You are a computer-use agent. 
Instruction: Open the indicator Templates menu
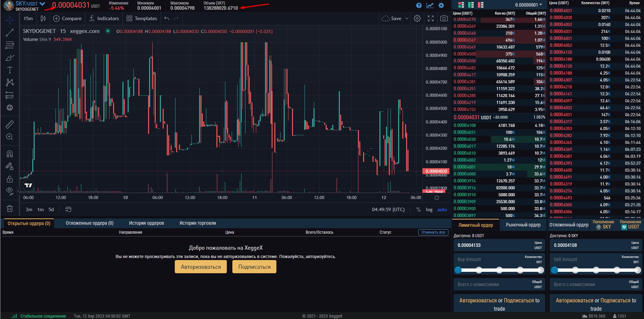pos(142,18)
